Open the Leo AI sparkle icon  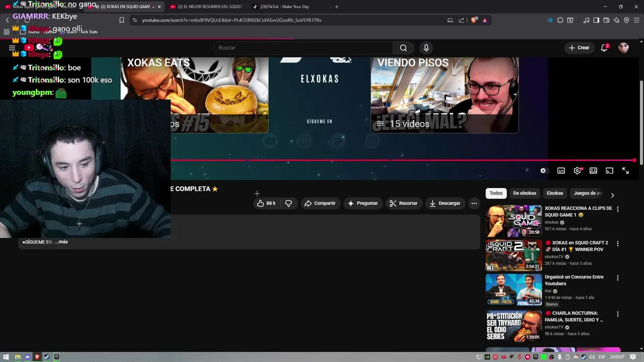616,20
